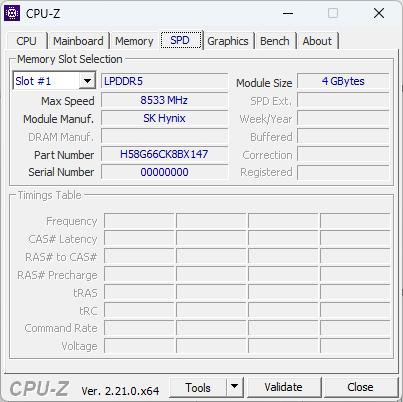Screen dimensions: 403x402
Task: Click the Part Number field H58G66CK8BX147
Action: pos(165,154)
